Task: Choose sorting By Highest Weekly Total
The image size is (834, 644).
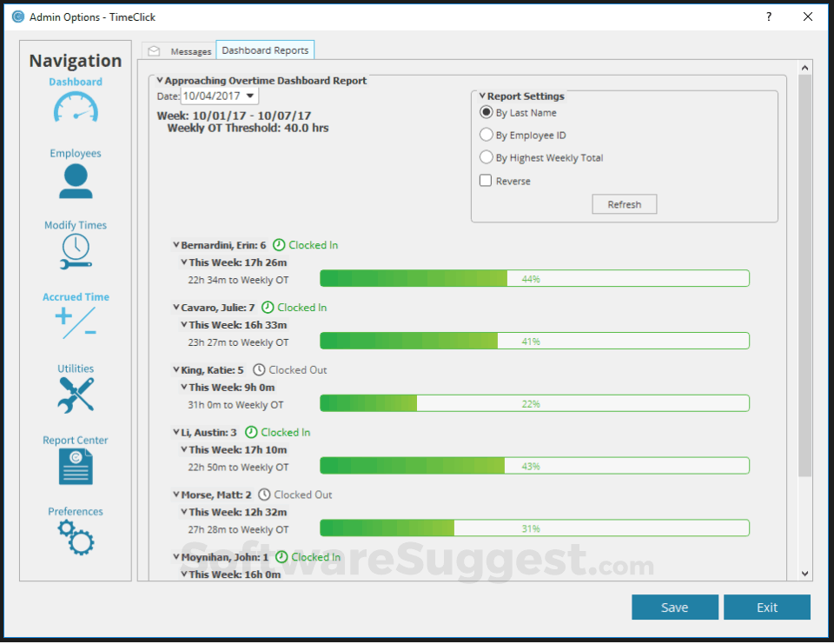Action: pos(487,157)
